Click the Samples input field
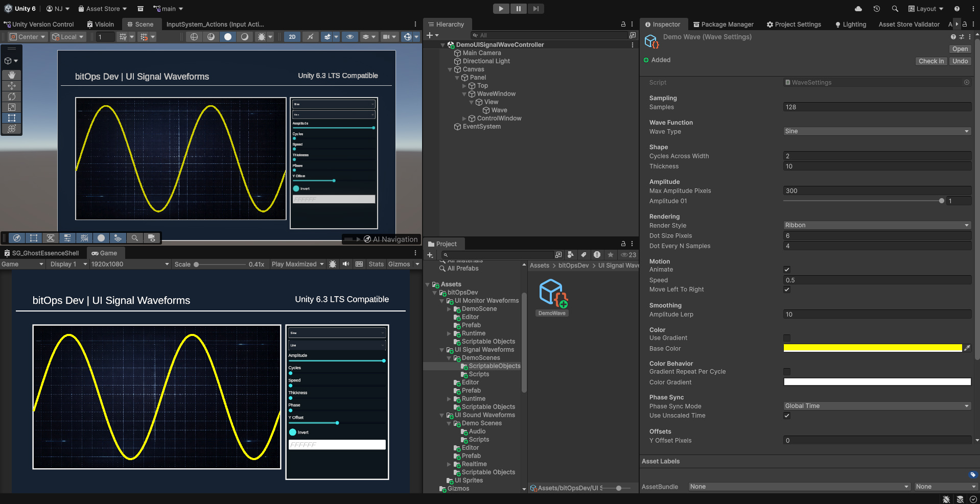The height and width of the screenshot is (504, 980). click(x=877, y=107)
